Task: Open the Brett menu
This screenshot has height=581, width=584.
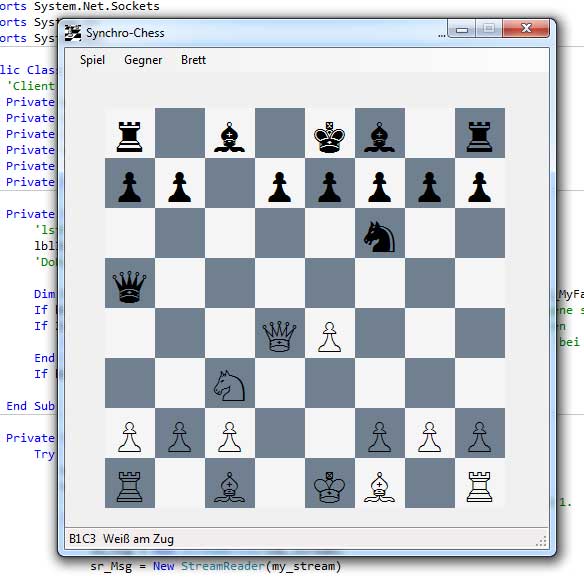Action: (x=193, y=60)
